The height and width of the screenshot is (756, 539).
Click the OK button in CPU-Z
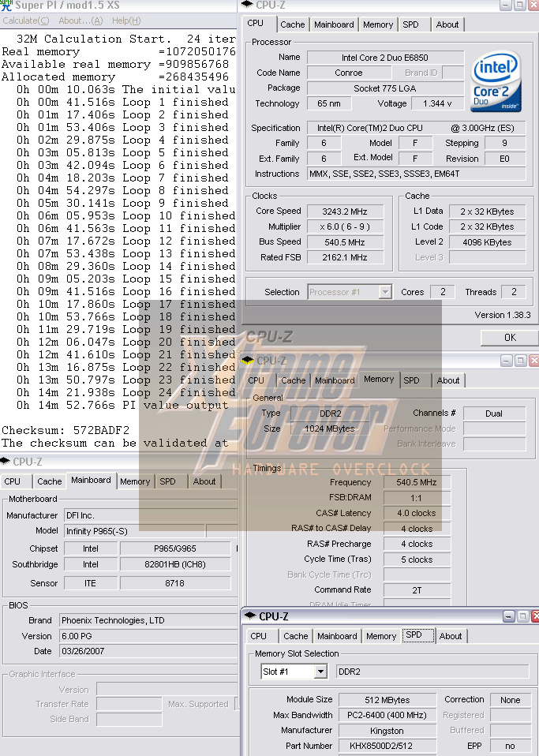tap(510, 338)
